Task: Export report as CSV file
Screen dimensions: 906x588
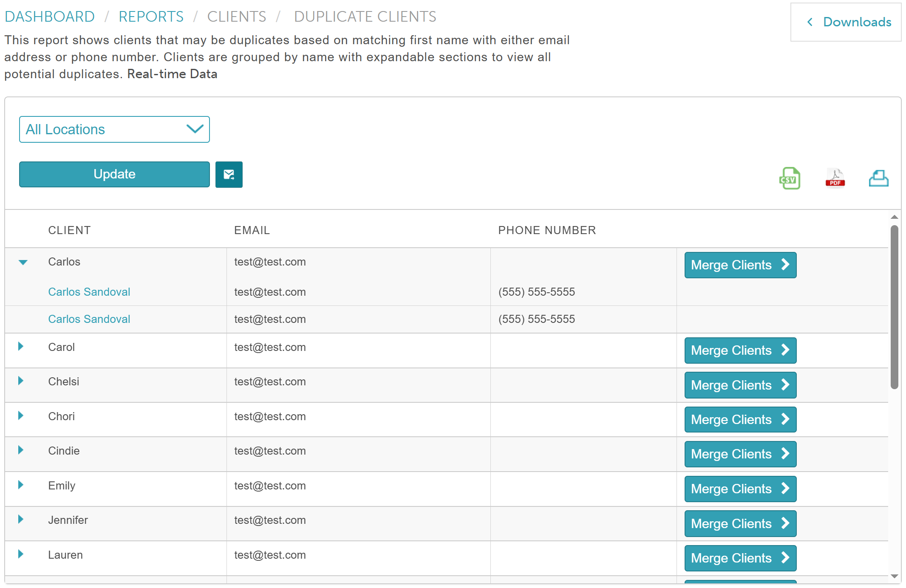Action: pos(790,178)
